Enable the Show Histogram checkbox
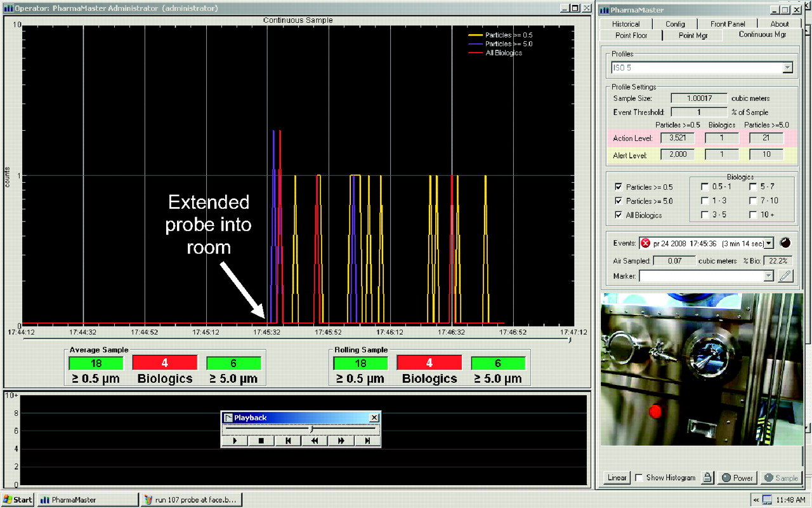Screen dimensions: 812x508 [639, 478]
